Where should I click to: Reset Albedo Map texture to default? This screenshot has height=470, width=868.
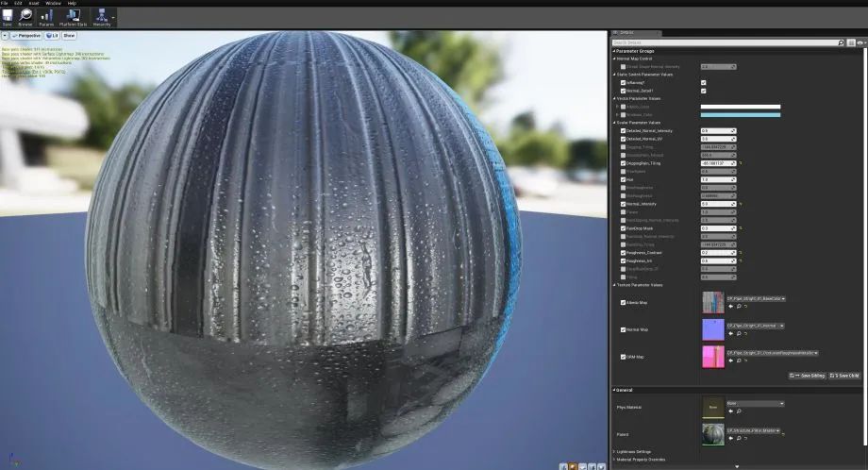tap(745, 306)
